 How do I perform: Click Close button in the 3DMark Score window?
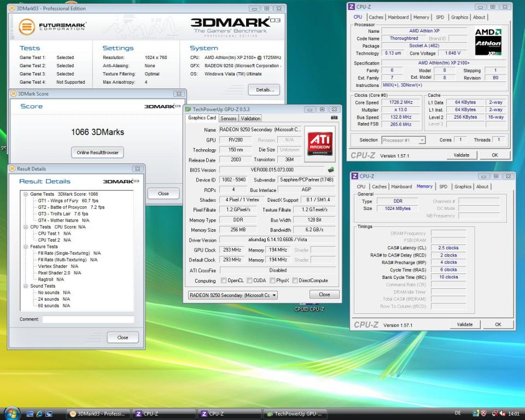[164, 194]
